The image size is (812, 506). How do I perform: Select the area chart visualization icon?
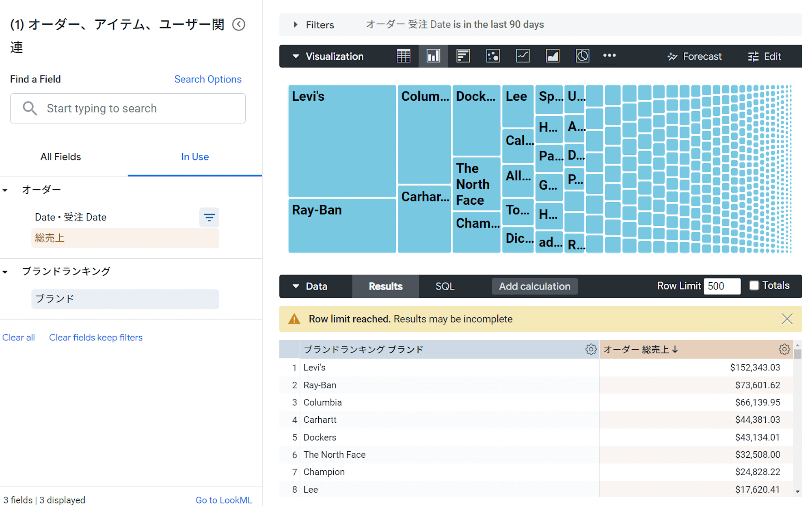(x=553, y=56)
